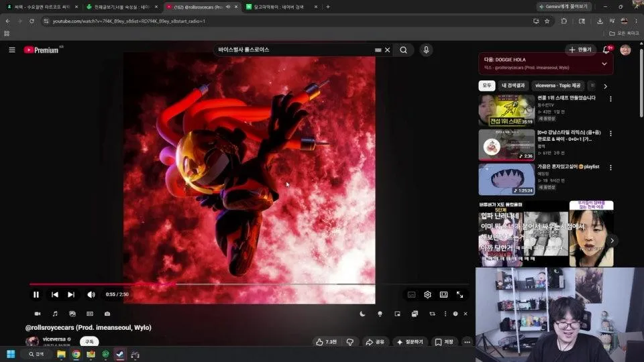Go to YouTube Premium home logo
Viewport: 644px width, 362px height.
click(x=42, y=50)
